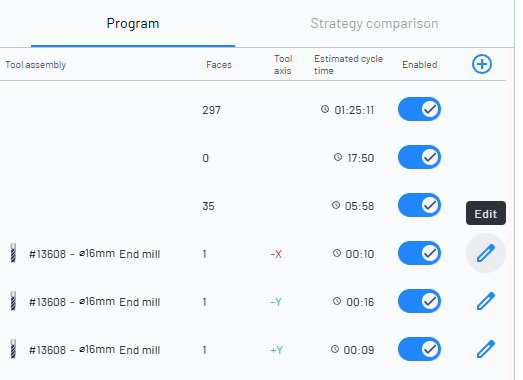Viewport: 523px width, 380px height.
Task: Edit the -X axis End mill operation
Action: (486, 253)
